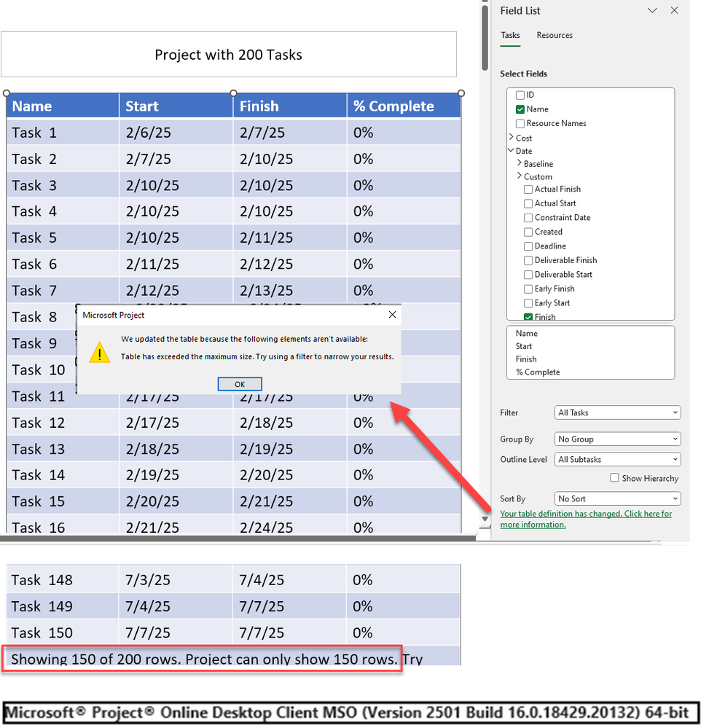Screen dimensions: 709x728
Task: Select the Task 12 name cell
Action: tap(63, 423)
